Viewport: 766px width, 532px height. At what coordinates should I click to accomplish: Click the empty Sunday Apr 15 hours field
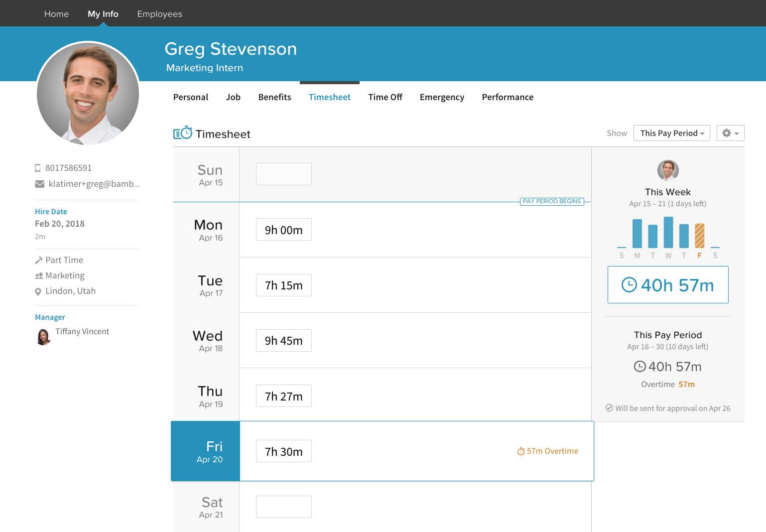click(x=284, y=174)
